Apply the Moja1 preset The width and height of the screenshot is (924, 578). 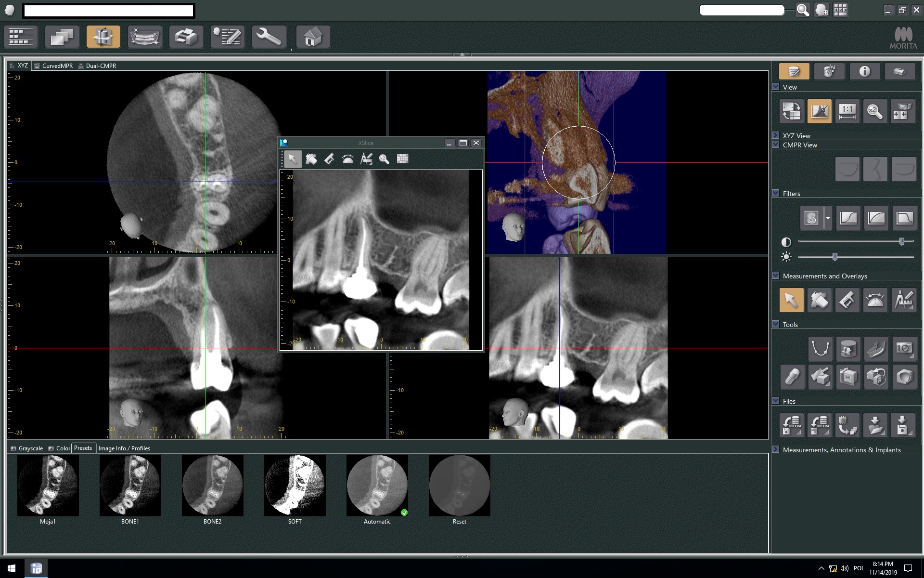(x=48, y=489)
